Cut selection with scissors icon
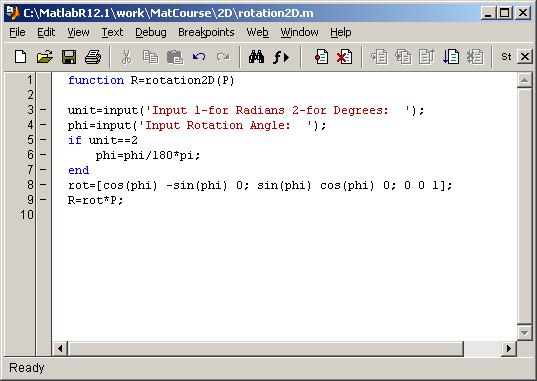Image resolution: width=537 pixels, height=381 pixels. click(x=127, y=57)
